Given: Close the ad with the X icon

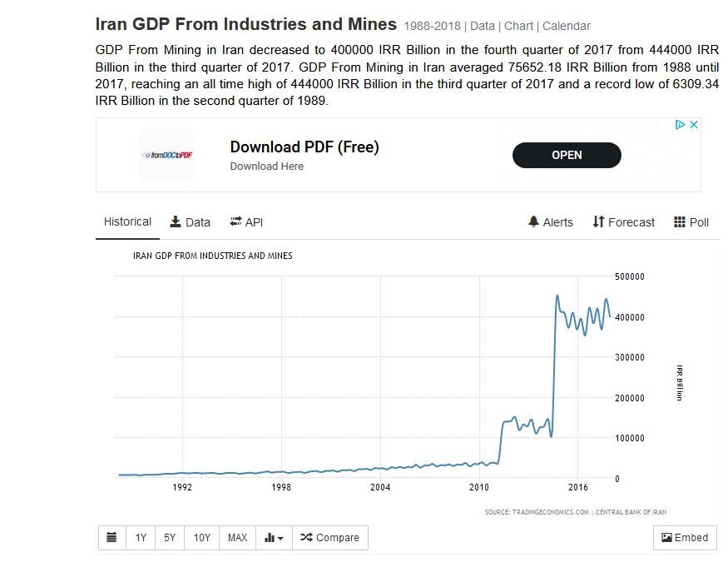Looking at the screenshot, I should pos(694,125).
